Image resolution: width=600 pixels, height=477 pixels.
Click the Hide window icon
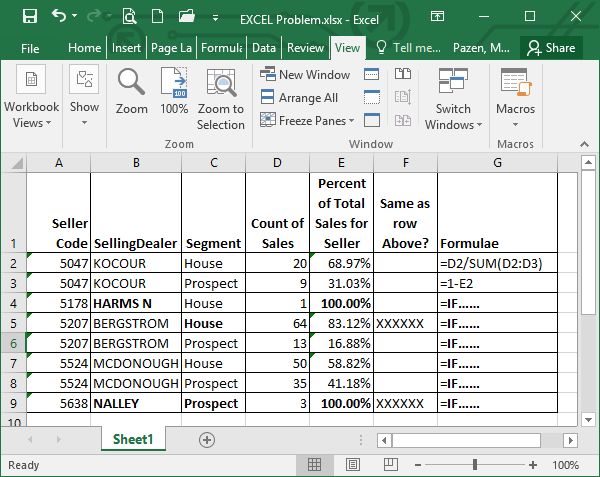click(x=372, y=97)
